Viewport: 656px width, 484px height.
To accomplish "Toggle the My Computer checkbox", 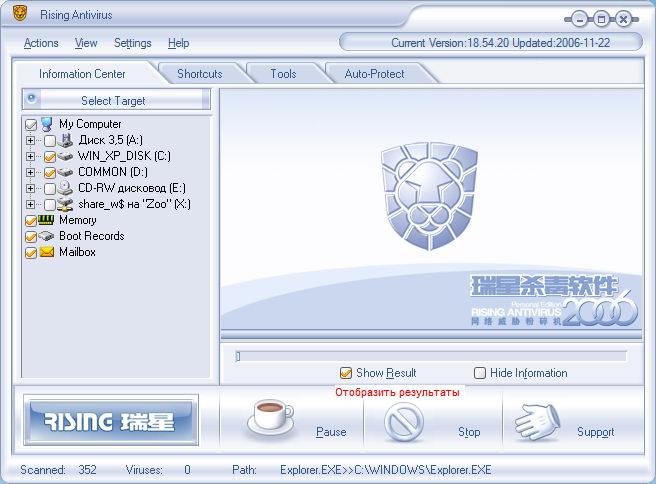I will pyautogui.click(x=31, y=125).
